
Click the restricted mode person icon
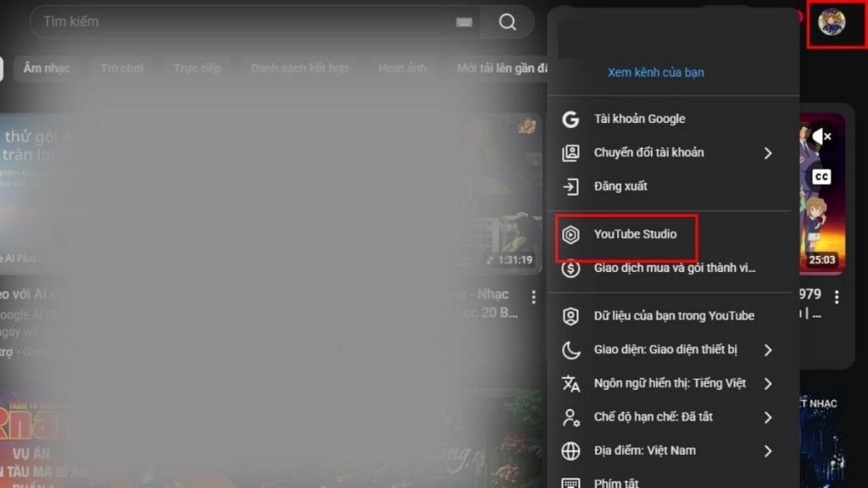[570, 417]
